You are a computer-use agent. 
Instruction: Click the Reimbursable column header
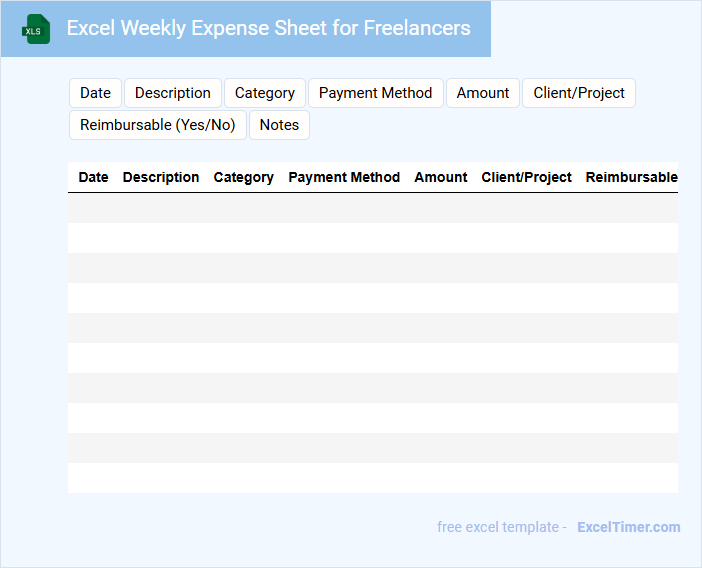tap(631, 177)
